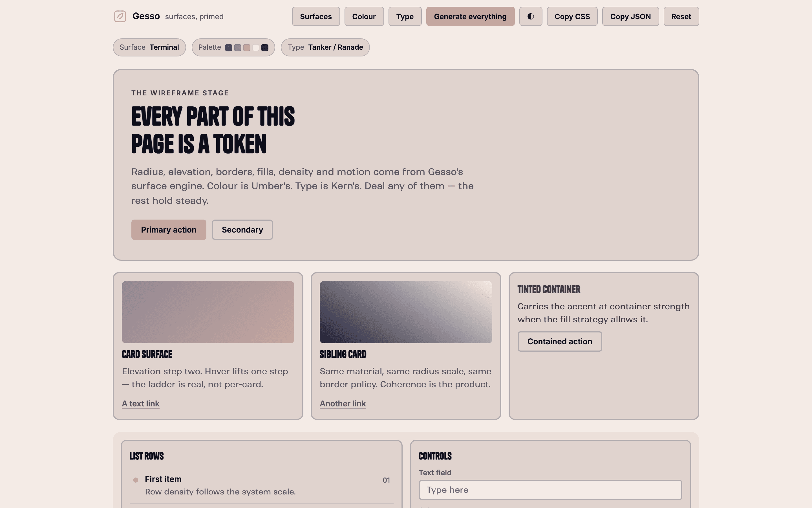Click the Type button beside Colour

pos(405,16)
